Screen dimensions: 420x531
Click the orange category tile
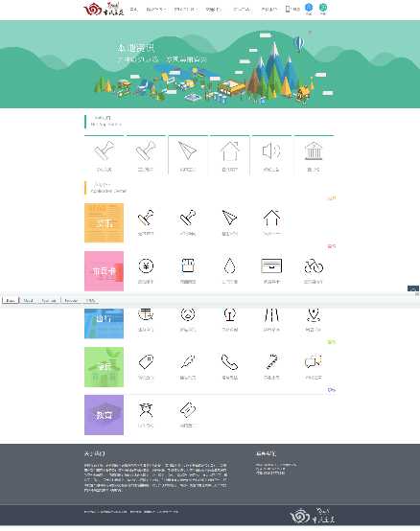[x=104, y=222]
